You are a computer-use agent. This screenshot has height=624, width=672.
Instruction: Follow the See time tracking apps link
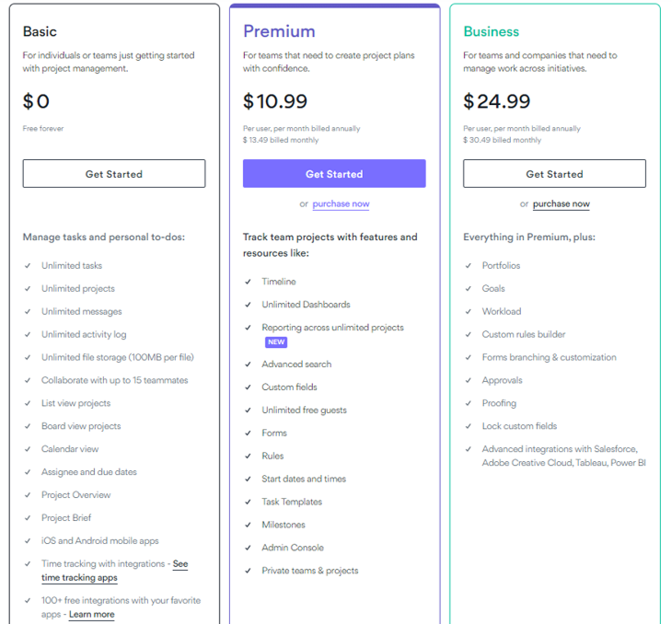[80, 578]
